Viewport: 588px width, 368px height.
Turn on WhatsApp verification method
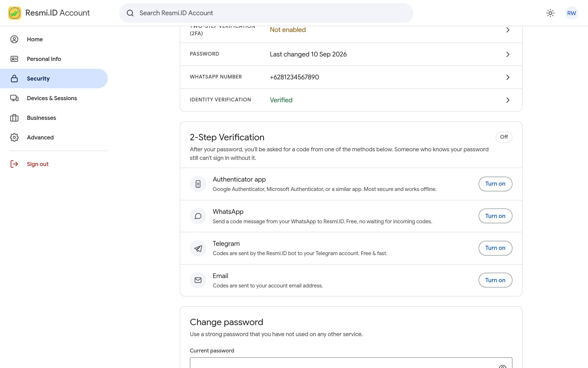[495, 216]
